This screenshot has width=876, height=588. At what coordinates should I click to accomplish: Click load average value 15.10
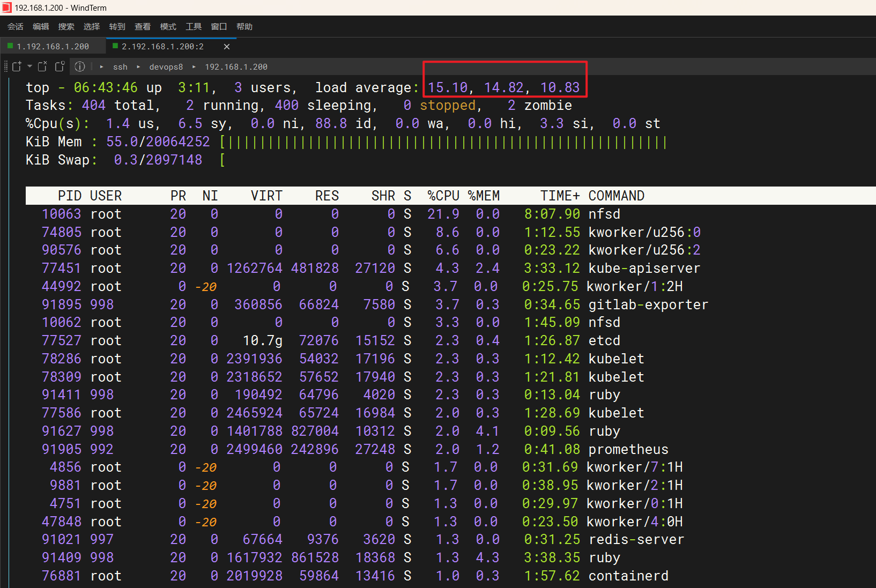tap(448, 87)
